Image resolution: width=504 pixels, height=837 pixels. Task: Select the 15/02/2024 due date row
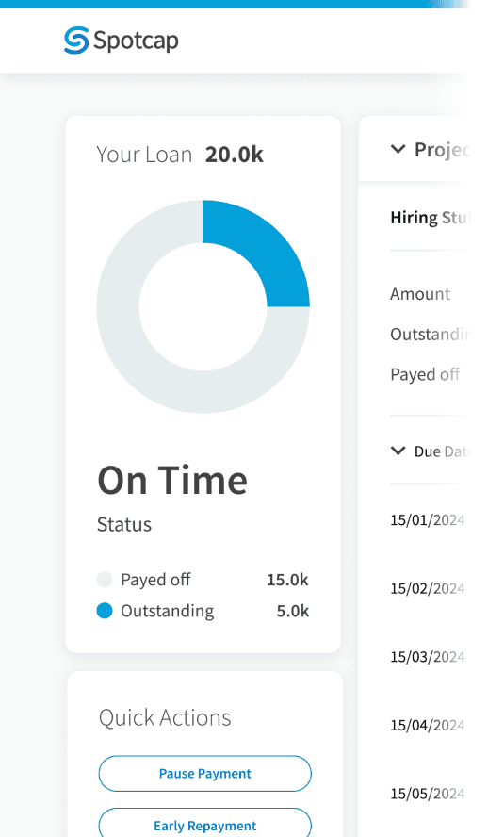point(428,588)
